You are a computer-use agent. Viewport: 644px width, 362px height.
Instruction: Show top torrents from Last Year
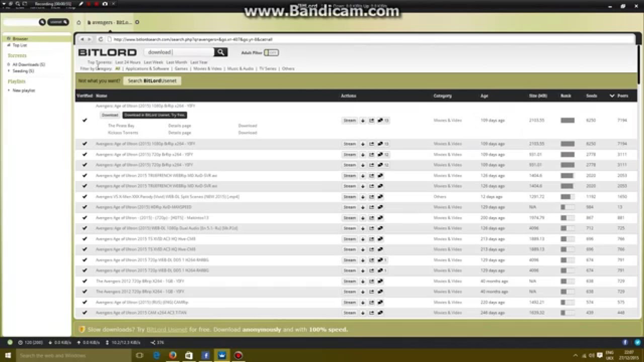[x=199, y=62]
